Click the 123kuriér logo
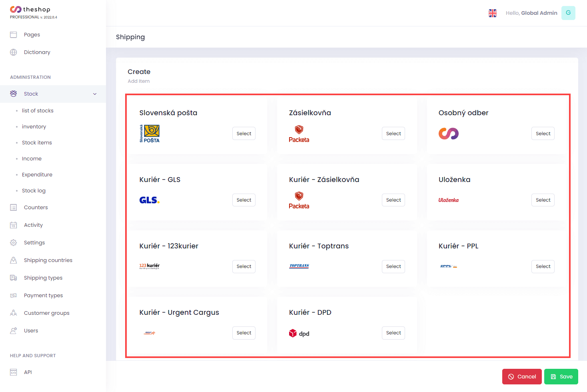The image size is (587, 392). click(x=150, y=266)
